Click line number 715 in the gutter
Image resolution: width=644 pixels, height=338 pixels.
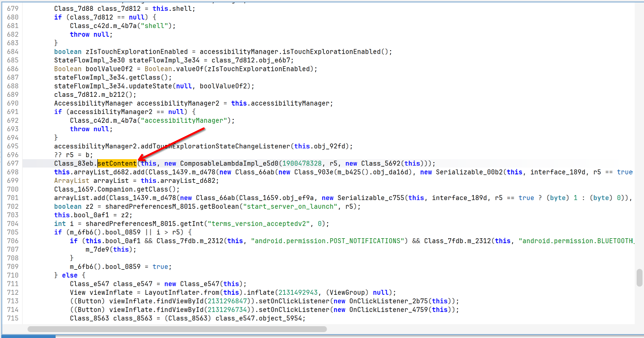pyautogui.click(x=12, y=318)
